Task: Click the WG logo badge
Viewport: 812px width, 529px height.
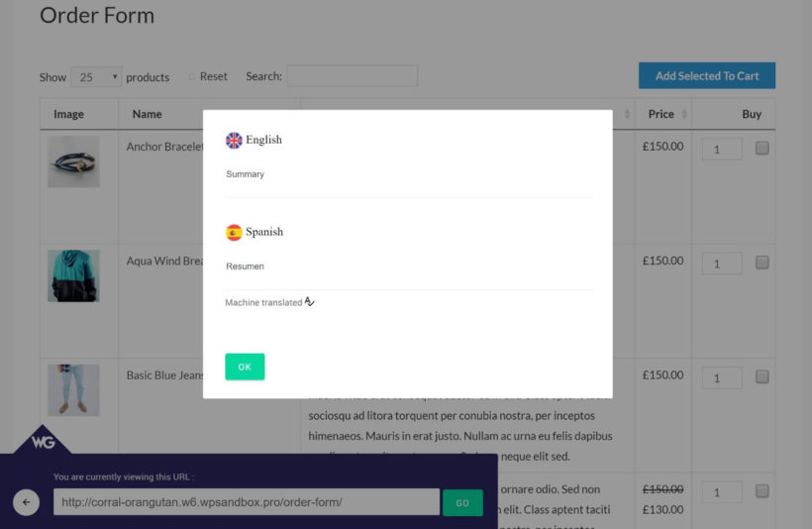Action: (43, 442)
